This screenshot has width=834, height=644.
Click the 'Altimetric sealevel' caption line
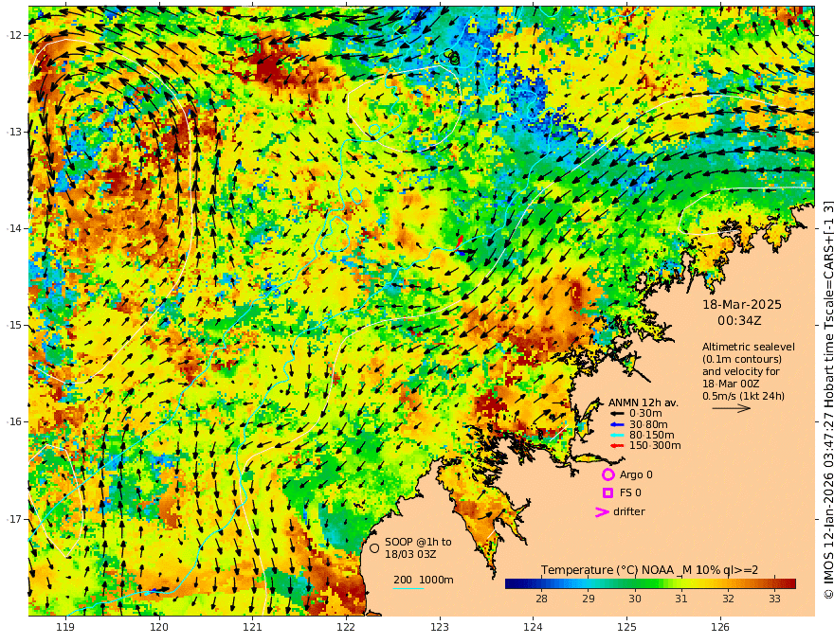point(749,347)
